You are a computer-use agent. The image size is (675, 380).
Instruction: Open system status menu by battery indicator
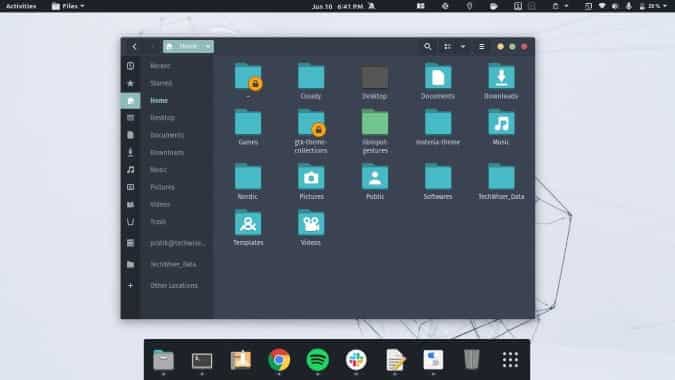[653, 6]
